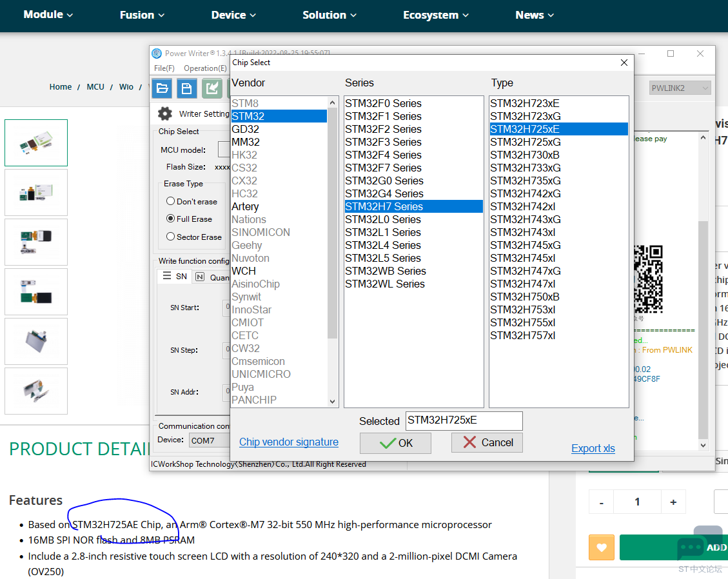Viewport: 728px width, 579px height.
Task: Open the File(F) menu
Action: point(164,68)
